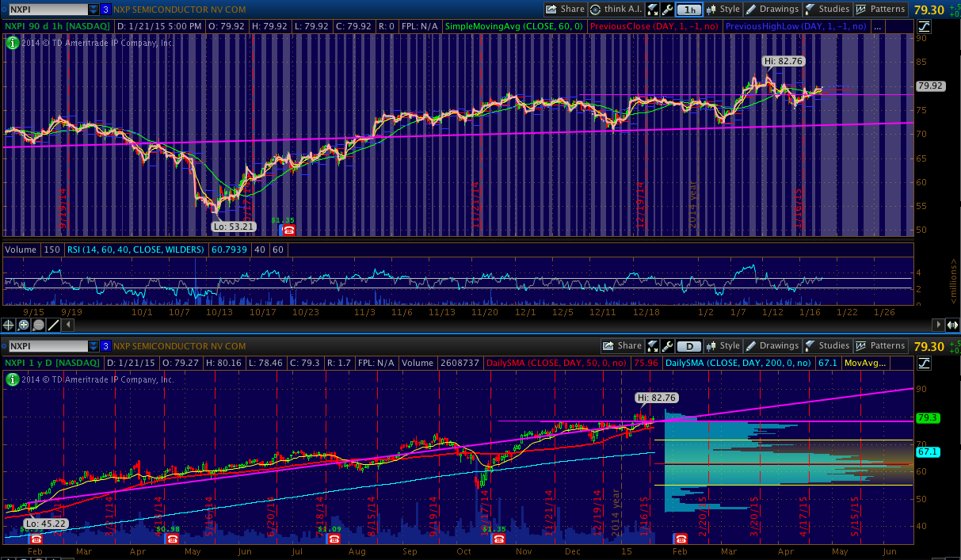This screenshot has height=560, width=961.
Task: Click the blue color-link number 3 box in upper chart
Action: (x=105, y=10)
